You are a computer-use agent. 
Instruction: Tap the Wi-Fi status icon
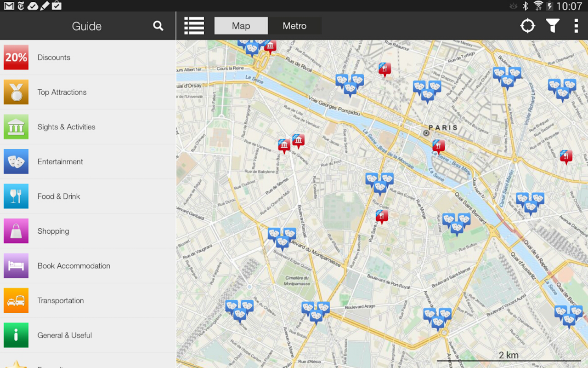538,6
